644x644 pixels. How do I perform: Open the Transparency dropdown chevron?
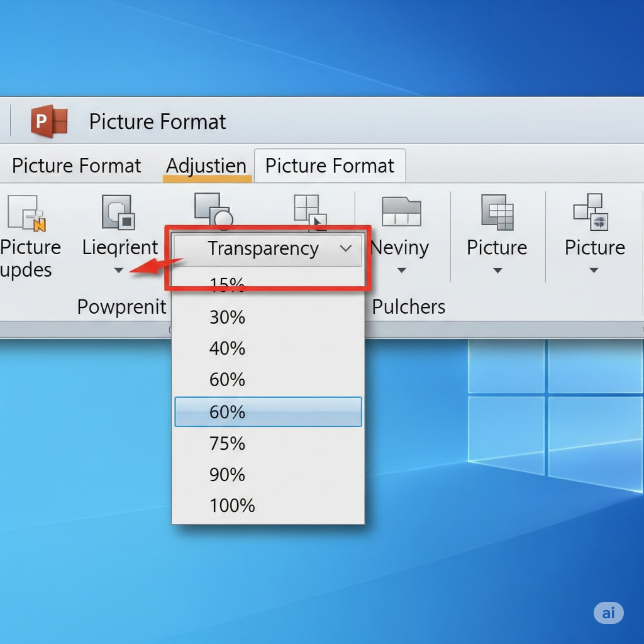coord(346,248)
